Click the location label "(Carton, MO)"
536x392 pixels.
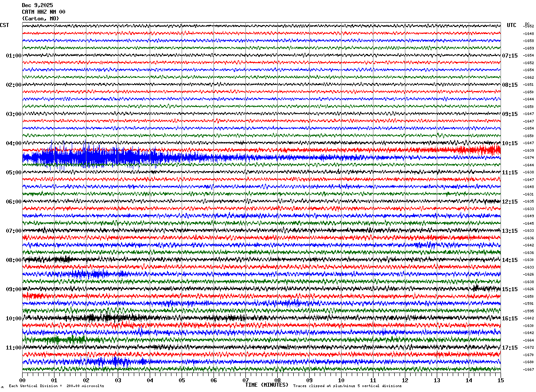pos(40,19)
